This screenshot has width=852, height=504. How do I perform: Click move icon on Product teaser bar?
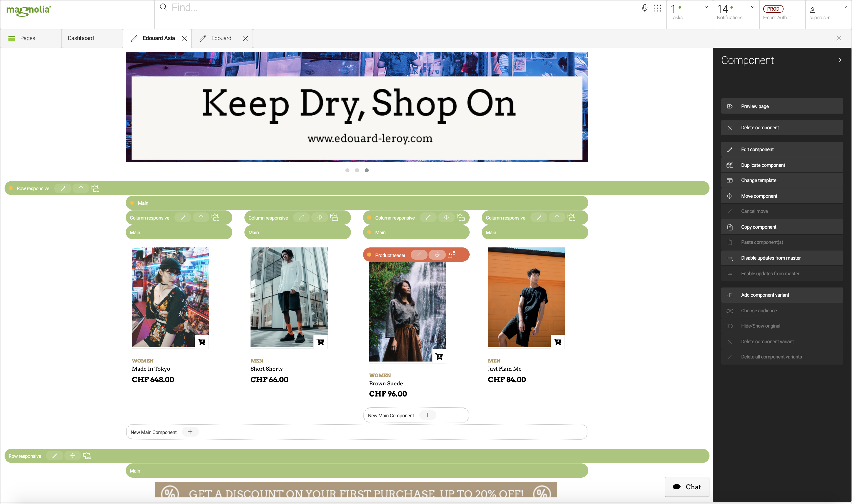click(x=437, y=255)
